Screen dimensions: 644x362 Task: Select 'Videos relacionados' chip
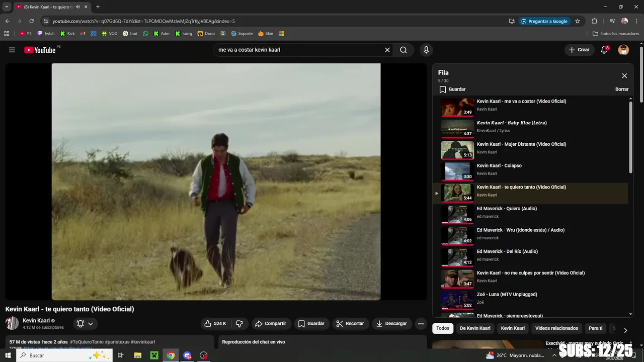pyautogui.click(x=556, y=328)
